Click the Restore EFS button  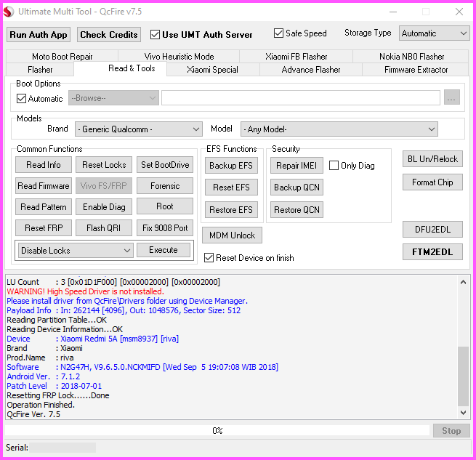231,210
